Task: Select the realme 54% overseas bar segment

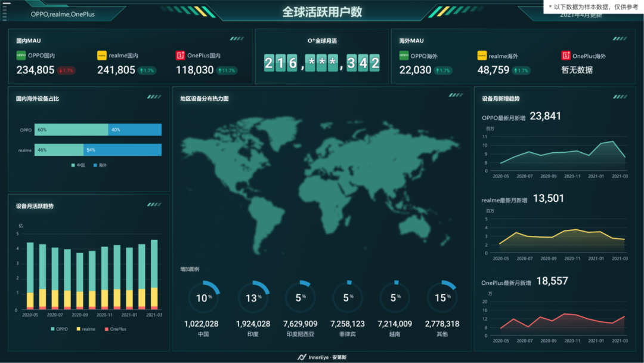Action: 123,150
